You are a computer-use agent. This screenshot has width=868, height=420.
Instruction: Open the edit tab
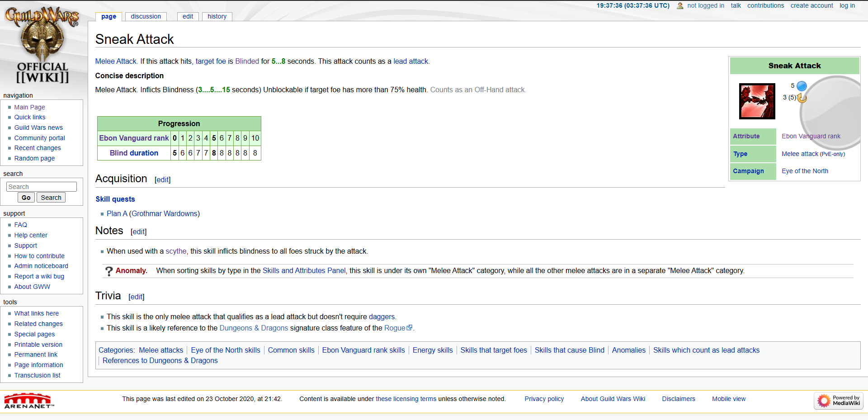(x=188, y=16)
